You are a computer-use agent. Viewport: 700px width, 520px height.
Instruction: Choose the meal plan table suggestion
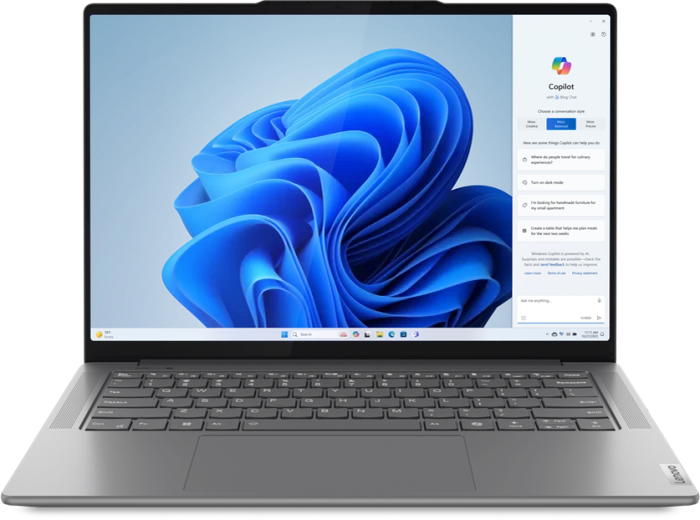tap(561, 231)
